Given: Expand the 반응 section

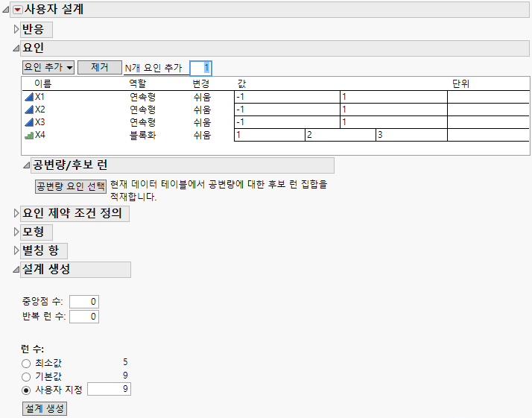Looking at the screenshot, I should click(x=16, y=29).
